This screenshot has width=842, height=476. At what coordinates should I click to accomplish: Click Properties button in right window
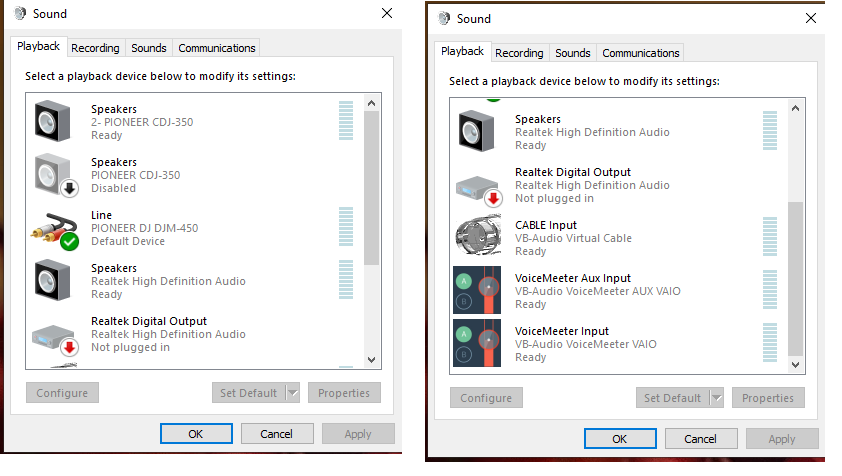tap(768, 398)
